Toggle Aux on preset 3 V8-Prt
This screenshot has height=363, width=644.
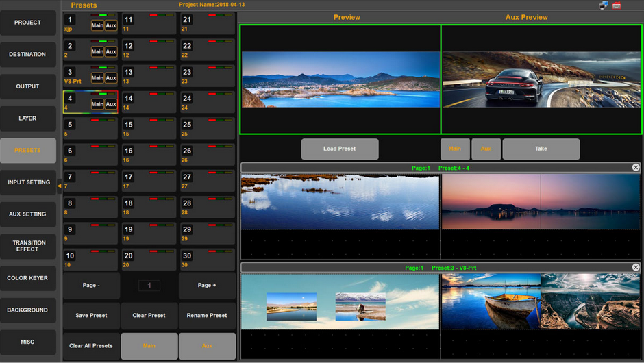point(111,78)
